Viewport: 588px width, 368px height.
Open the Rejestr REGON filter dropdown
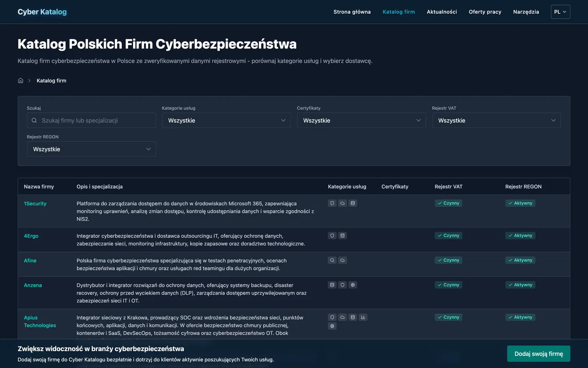(92, 149)
